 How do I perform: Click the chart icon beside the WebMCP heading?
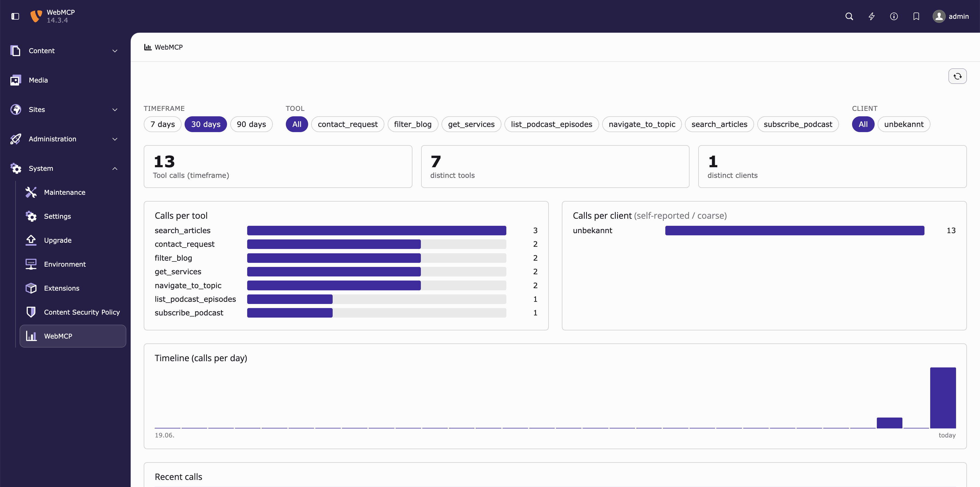coord(148,47)
